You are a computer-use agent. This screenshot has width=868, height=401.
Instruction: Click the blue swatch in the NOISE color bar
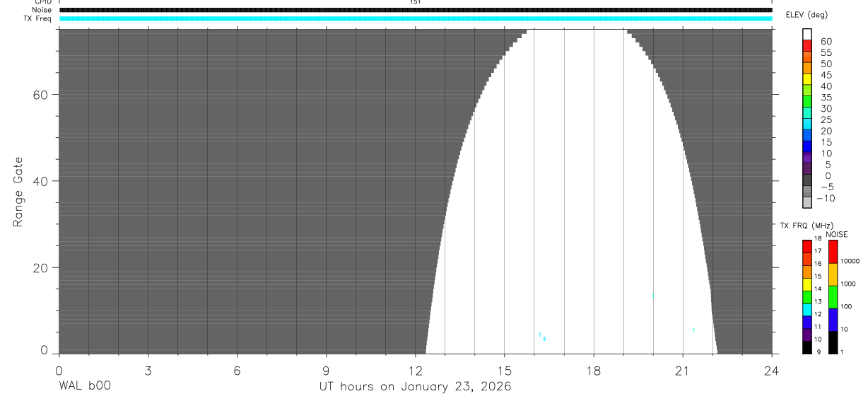pyautogui.click(x=833, y=320)
